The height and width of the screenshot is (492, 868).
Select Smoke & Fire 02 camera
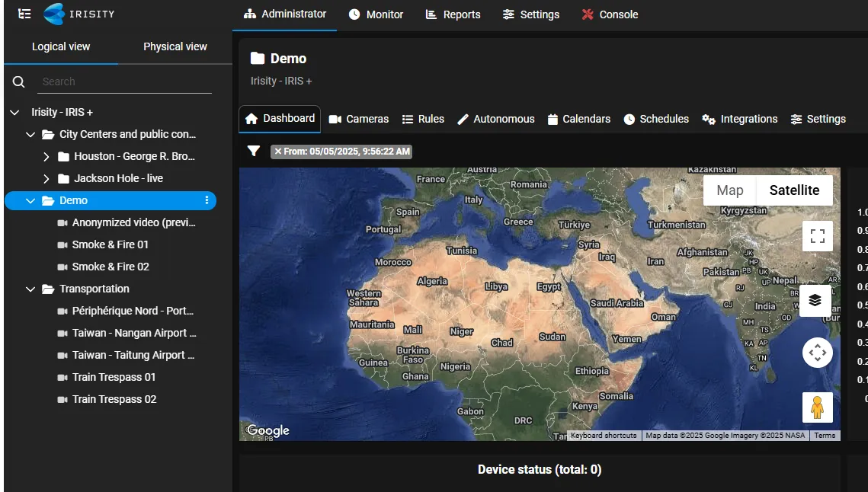[111, 267]
